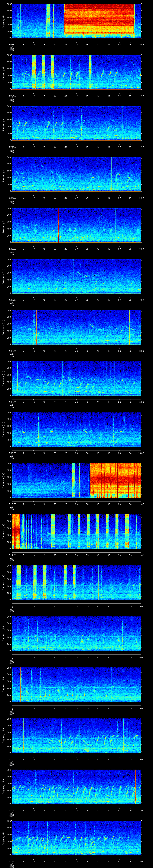Screen dimensions: 153x868
Task: Click the "3:13:00" time axis label
Action: (12, 657)
